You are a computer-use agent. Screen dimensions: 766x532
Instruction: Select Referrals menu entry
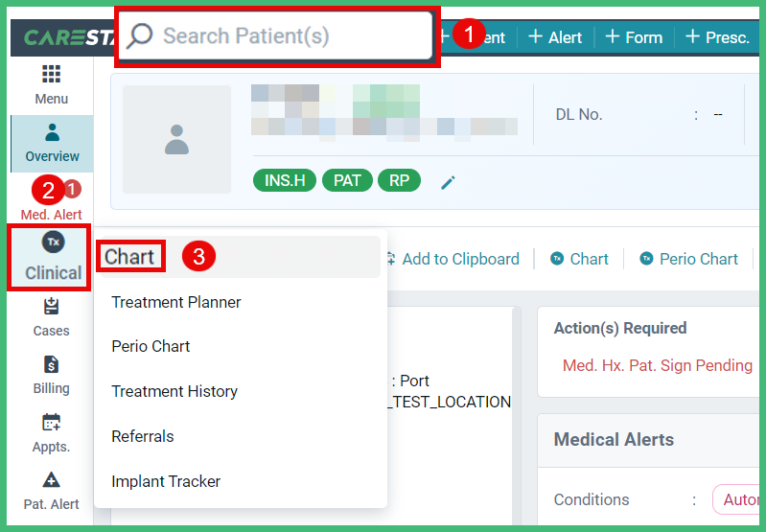[143, 436]
